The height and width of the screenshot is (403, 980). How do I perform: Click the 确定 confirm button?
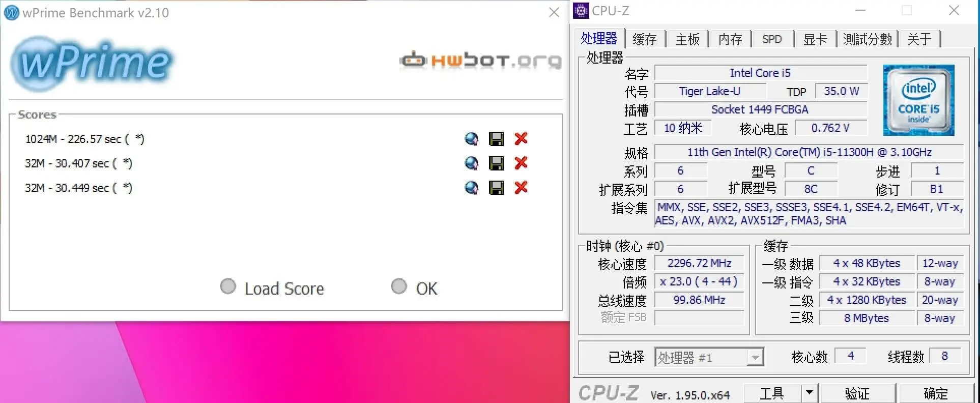[936, 393]
